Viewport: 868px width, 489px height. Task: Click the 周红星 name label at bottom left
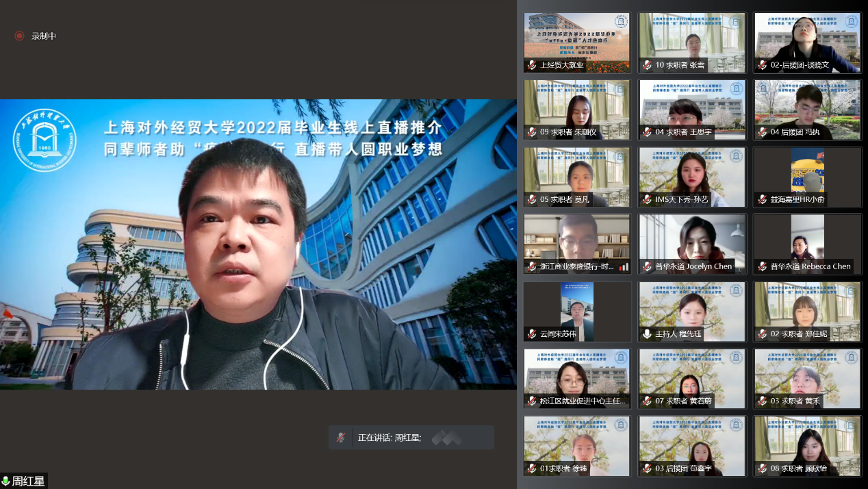pos(28,481)
